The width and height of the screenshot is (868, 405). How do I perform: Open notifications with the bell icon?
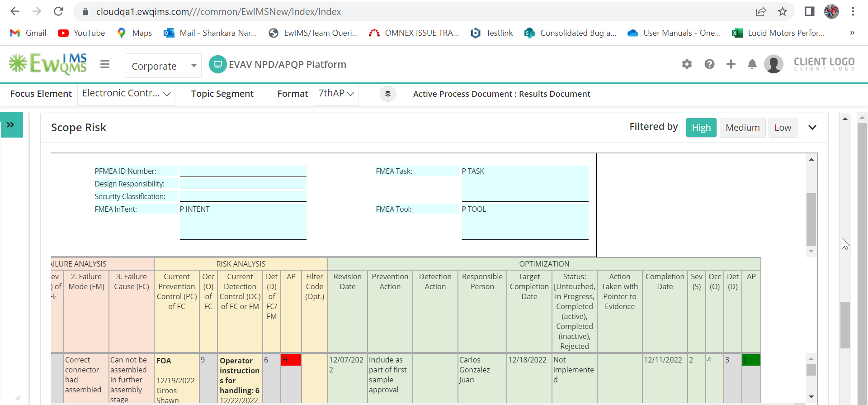click(x=752, y=64)
